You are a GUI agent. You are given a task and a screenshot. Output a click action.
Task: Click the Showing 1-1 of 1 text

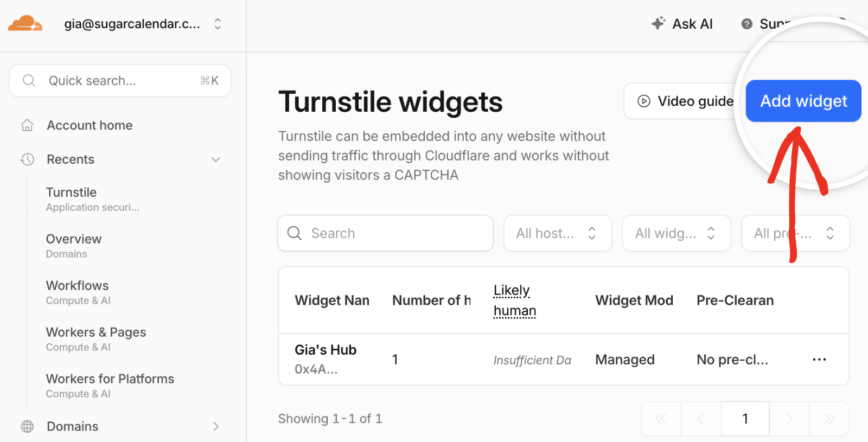330,419
